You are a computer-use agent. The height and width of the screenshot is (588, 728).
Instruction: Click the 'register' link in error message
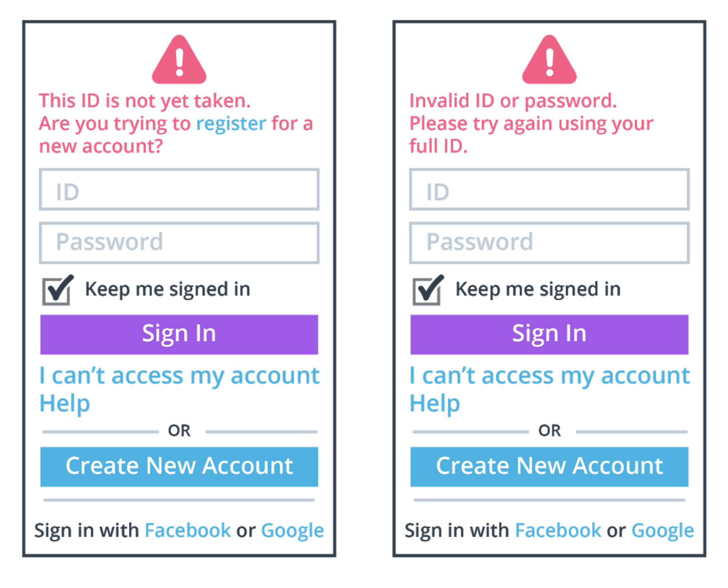231,124
